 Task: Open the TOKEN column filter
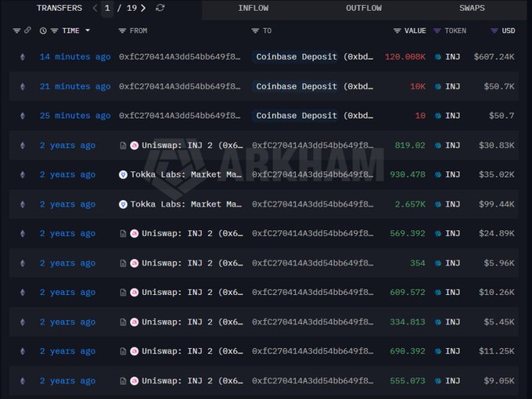[437, 31]
